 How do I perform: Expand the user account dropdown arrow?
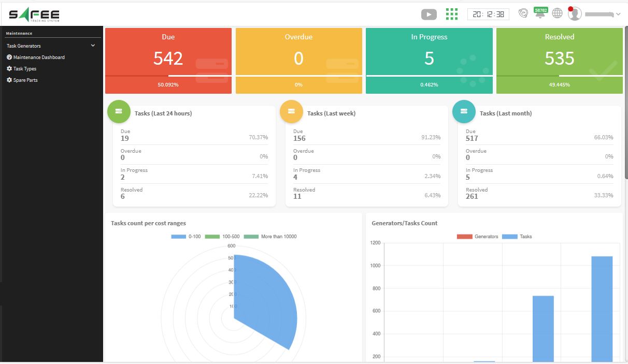(x=618, y=14)
